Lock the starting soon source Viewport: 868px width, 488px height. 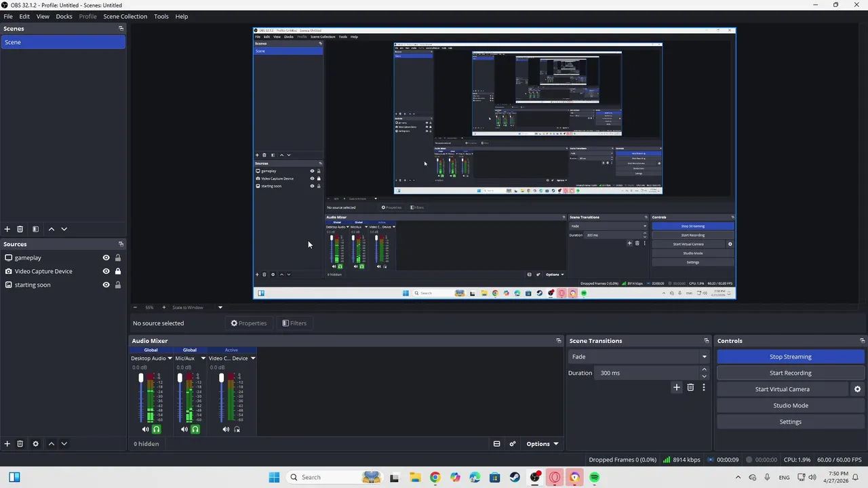(118, 285)
